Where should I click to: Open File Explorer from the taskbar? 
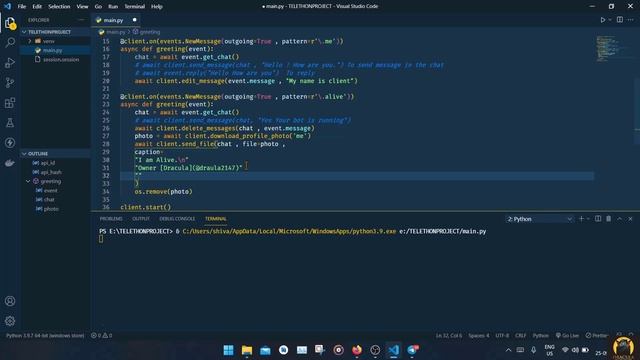pyautogui.click(x=247, y=350)
